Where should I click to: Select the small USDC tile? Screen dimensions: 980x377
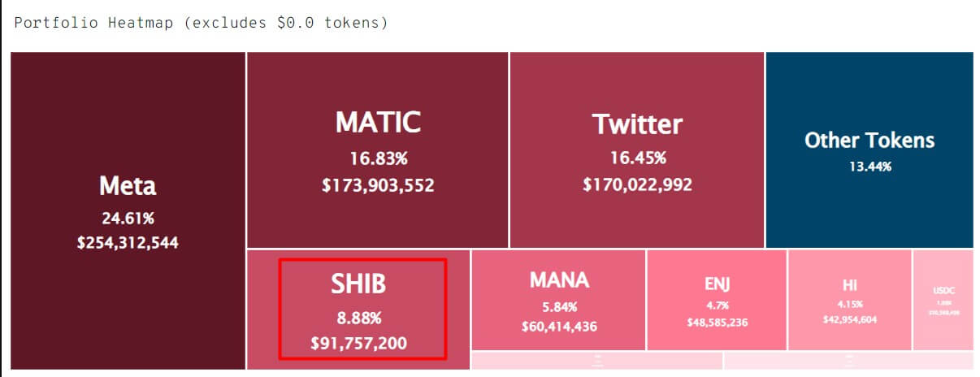click(943, 301)
